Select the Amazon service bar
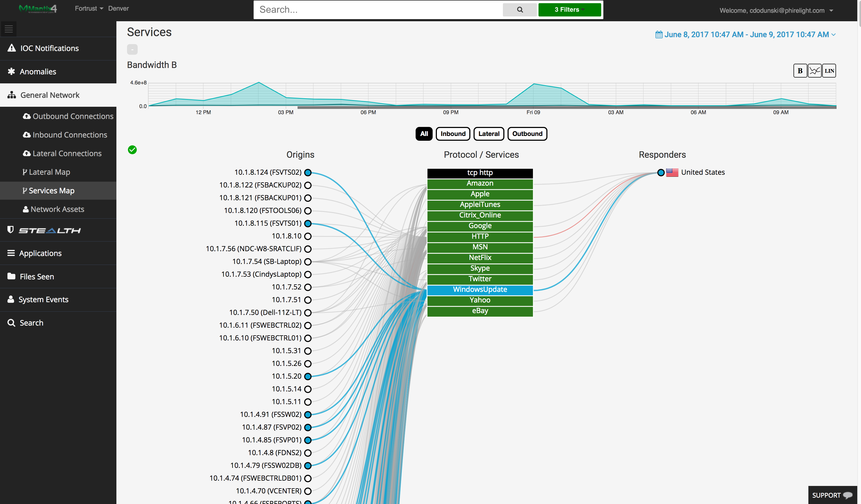This screenshot has width=861, height=504. tap(480, 183)
